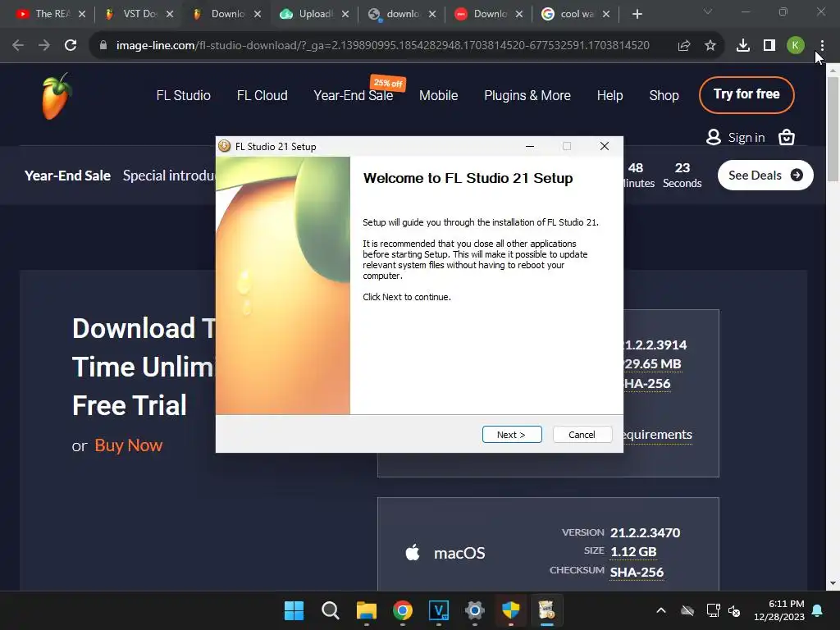This screenshot has height=630, width=840.
Task: Click the FL Studio installer taskbar icon
Action: pyautogui.click(x=546, y=610)
